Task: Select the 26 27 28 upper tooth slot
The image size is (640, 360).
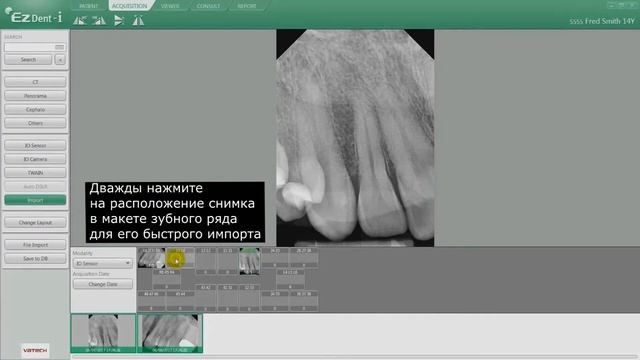Action: (x=304, y=258)
